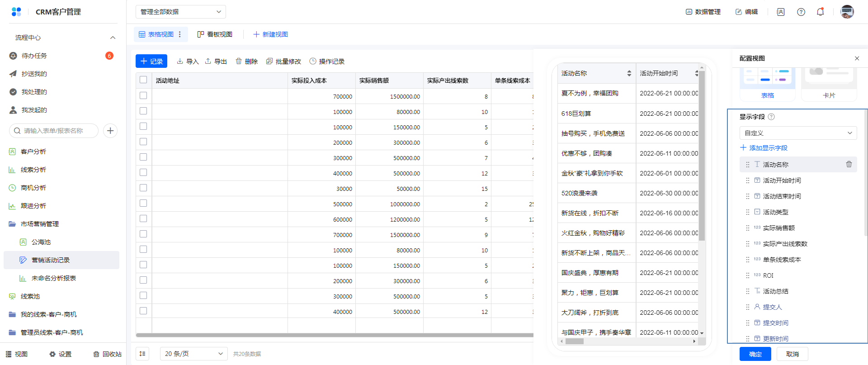Image resolution: width=868 pixels, height=365 pixels.
Task: Check the select-all checkbox in table header
Action: pos(143,80)
